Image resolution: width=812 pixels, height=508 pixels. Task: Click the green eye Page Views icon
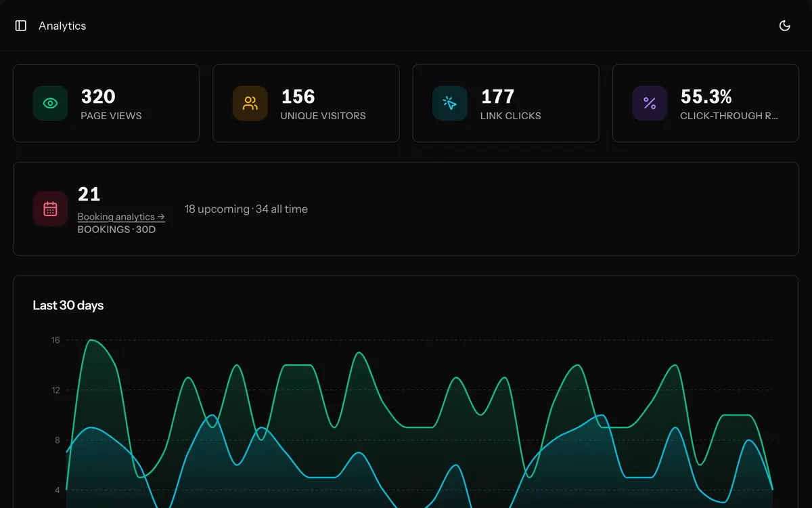tap(50, 103)
